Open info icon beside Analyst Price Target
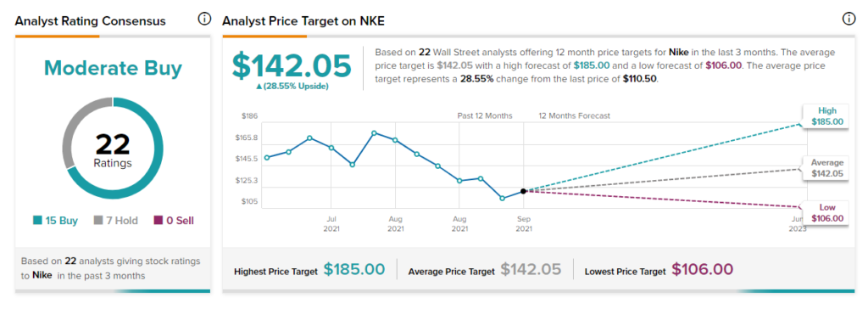The width and height of the screenshot is (868, 309). tap(848, 20)
